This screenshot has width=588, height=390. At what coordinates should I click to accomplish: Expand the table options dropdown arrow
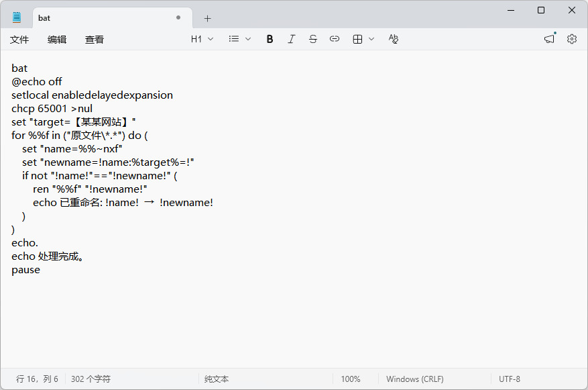click(x=371, y=39)
